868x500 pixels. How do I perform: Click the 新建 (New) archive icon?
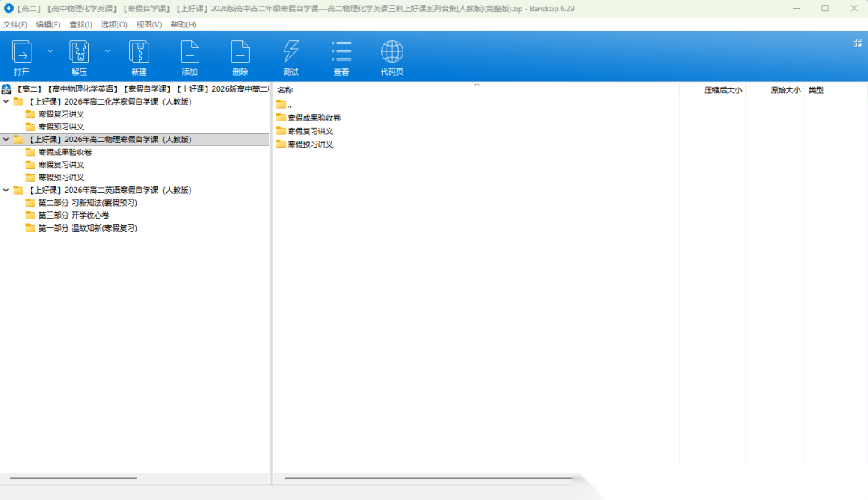139,53
